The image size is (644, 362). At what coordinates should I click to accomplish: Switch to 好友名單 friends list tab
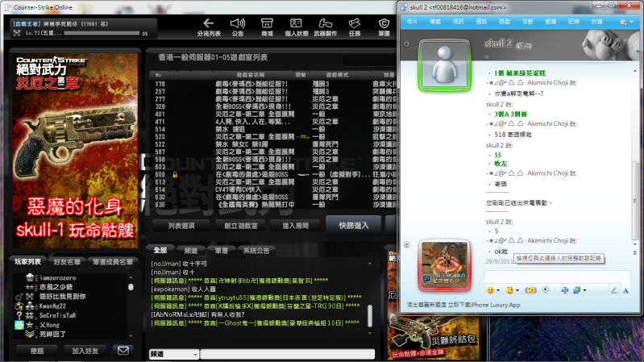coord(67,262)
